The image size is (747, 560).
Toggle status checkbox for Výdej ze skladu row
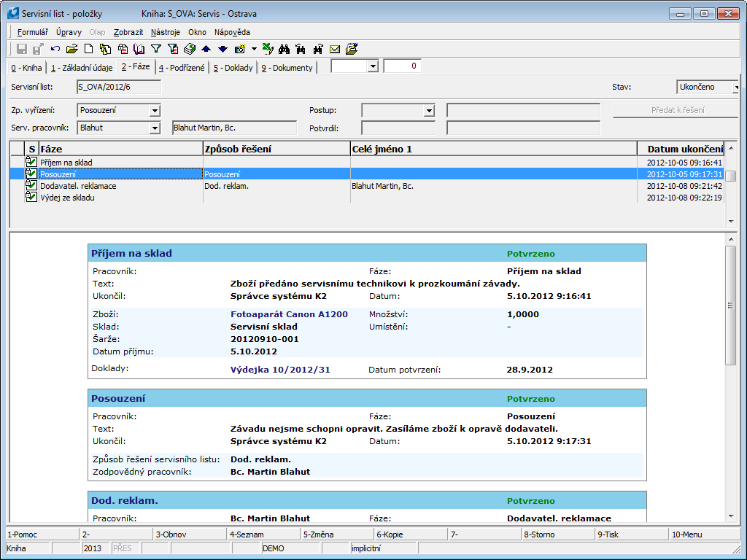[31, 197]
